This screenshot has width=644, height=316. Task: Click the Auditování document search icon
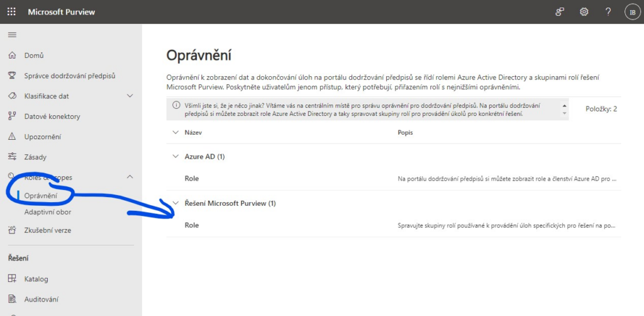pos(13,299)
